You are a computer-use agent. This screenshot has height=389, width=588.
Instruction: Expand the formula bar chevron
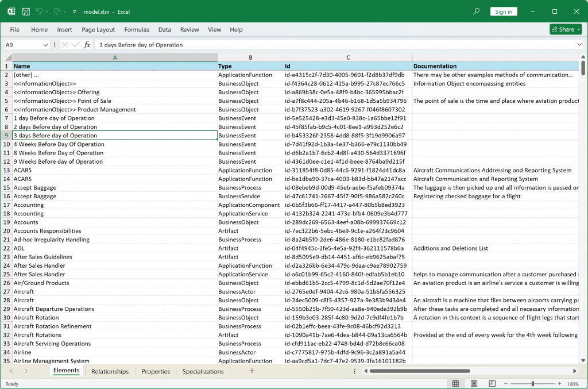pyautogui.click(x=579, y=45)
